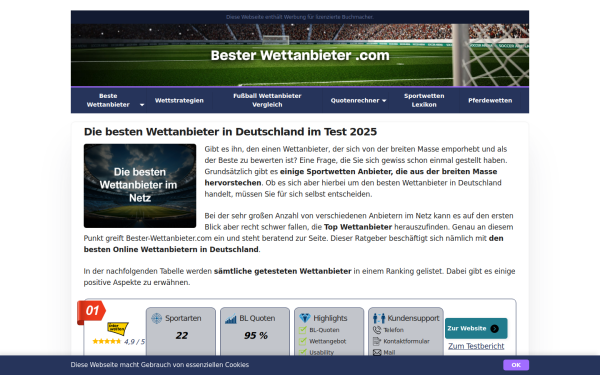Click the essenziellen Cookies notice text
The height and width of the screenshot is (375, 600).
point(160,365)
